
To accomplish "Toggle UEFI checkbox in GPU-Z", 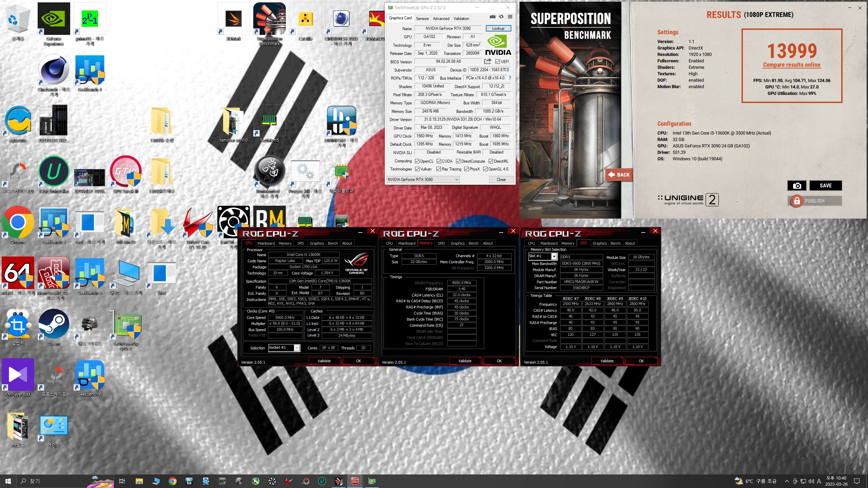I will 497,62.
